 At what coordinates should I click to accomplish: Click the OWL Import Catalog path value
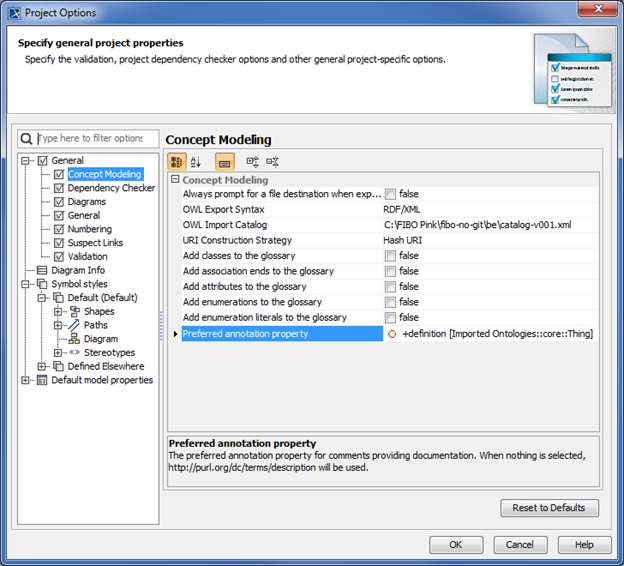pyautogui.click(x=478, y=225)
